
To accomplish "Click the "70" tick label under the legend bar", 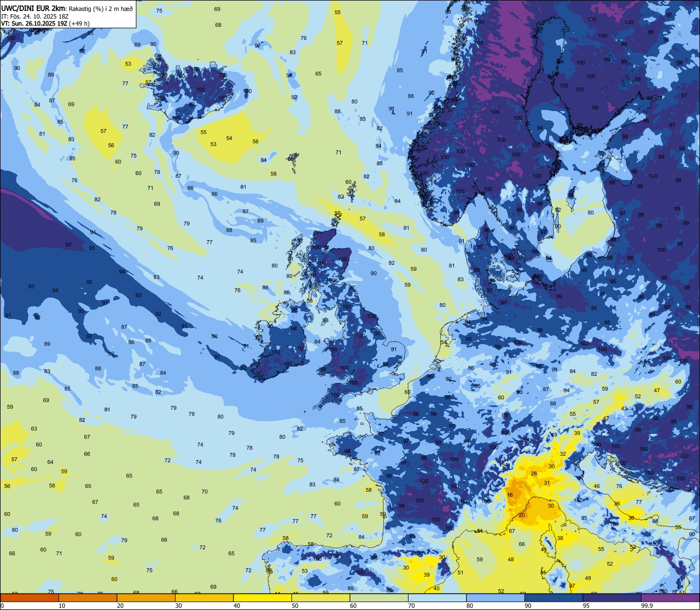I will pos(411,606).
